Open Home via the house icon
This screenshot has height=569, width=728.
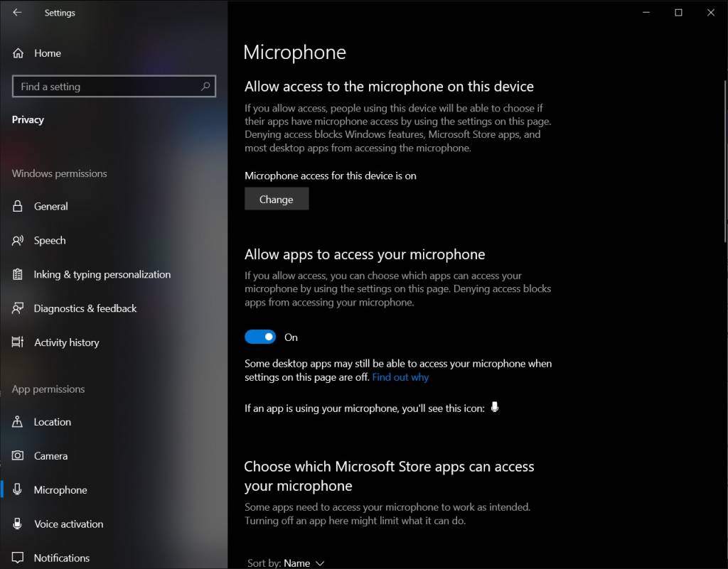18,53
